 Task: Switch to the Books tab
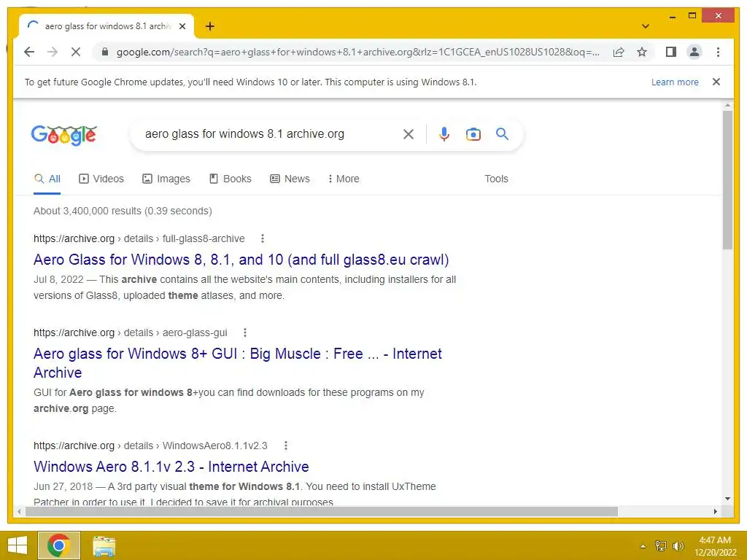pyautogui.click(x=231, y=179)
